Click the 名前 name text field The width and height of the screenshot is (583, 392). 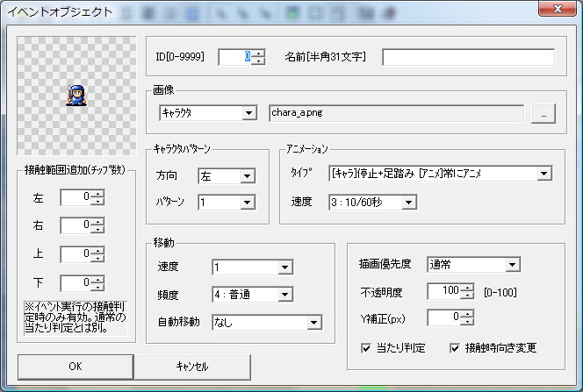(469, 57)
